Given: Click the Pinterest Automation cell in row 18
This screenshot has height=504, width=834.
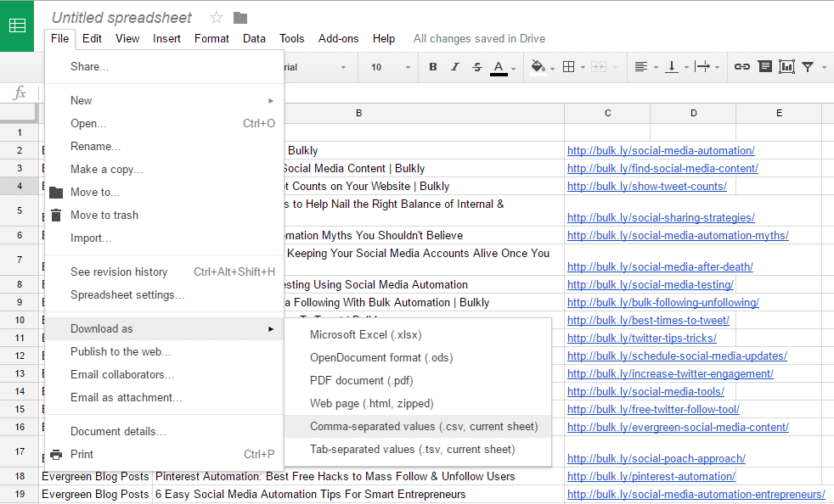Looking at the screenshot, I should [359, 476].
